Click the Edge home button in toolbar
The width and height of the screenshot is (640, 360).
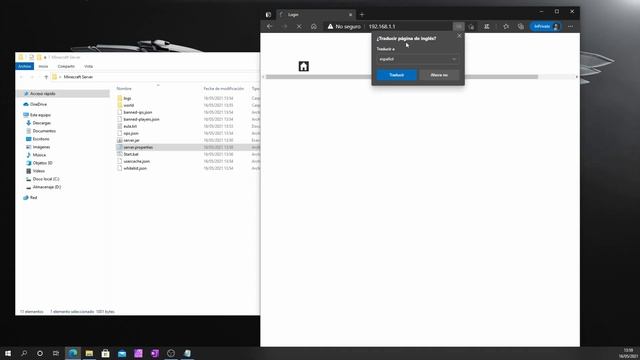point(313,27)
